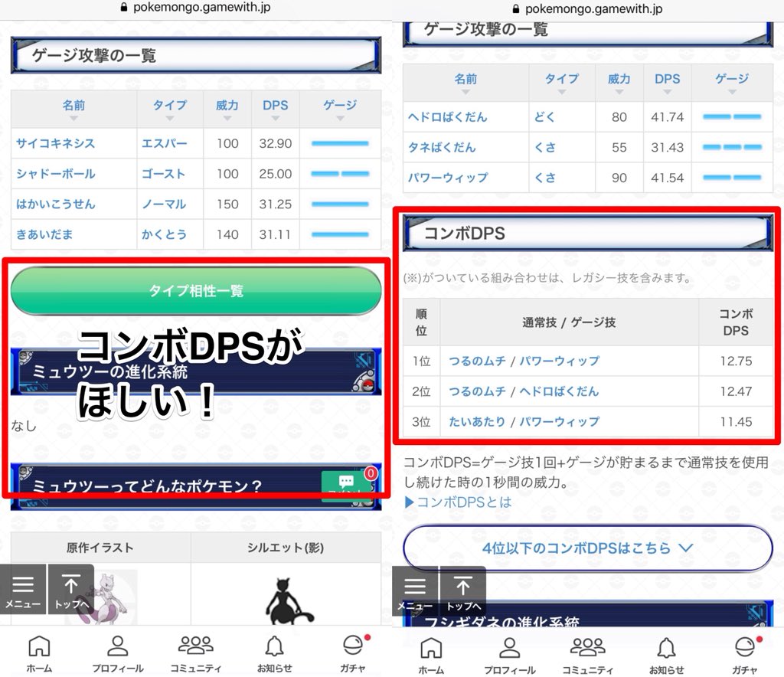Open はかいこうせん move link

[x=55, y=204]
